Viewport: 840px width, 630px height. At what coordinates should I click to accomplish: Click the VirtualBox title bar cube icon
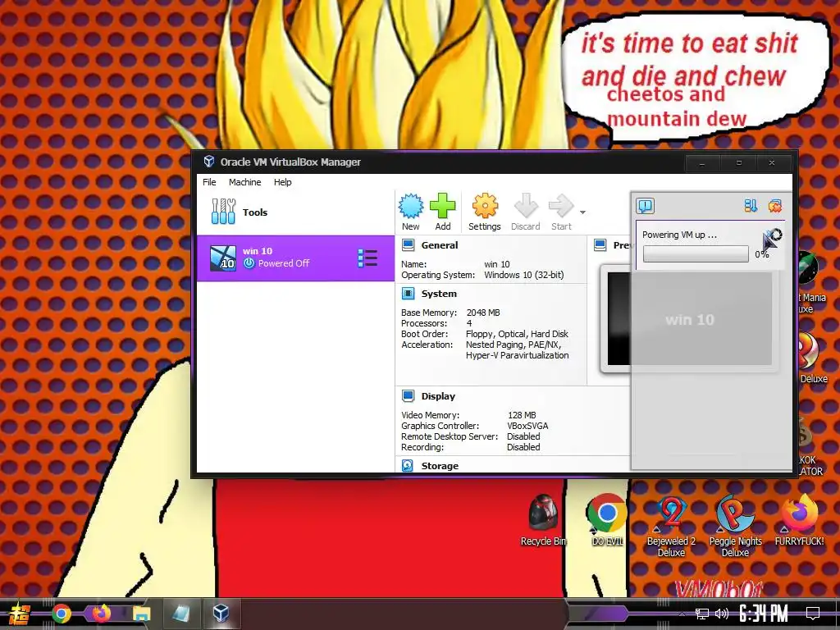[209, 162]
